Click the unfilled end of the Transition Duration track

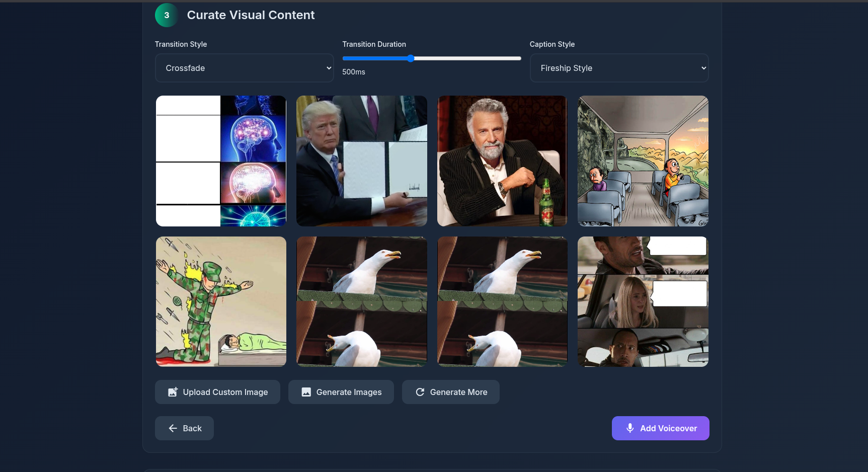(x=517, y=58)
